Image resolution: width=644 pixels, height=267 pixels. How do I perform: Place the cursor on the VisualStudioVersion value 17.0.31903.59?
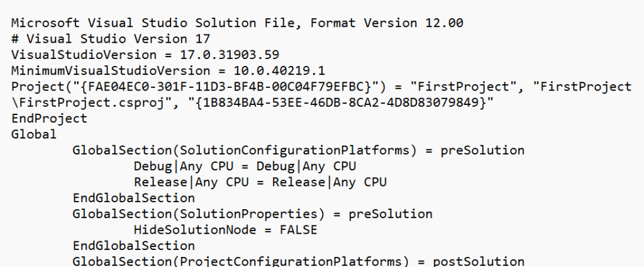(230, 55)
